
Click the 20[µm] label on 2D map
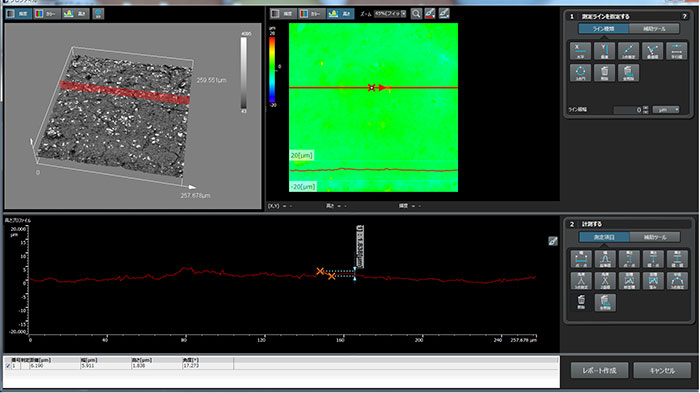tap(302, 155)
